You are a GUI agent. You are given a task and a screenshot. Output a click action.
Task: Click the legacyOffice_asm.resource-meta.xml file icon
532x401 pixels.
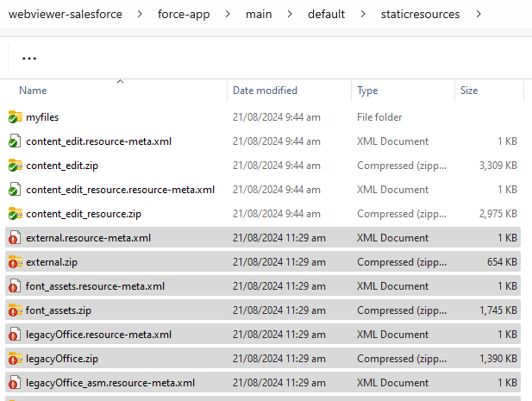(15, 383)
